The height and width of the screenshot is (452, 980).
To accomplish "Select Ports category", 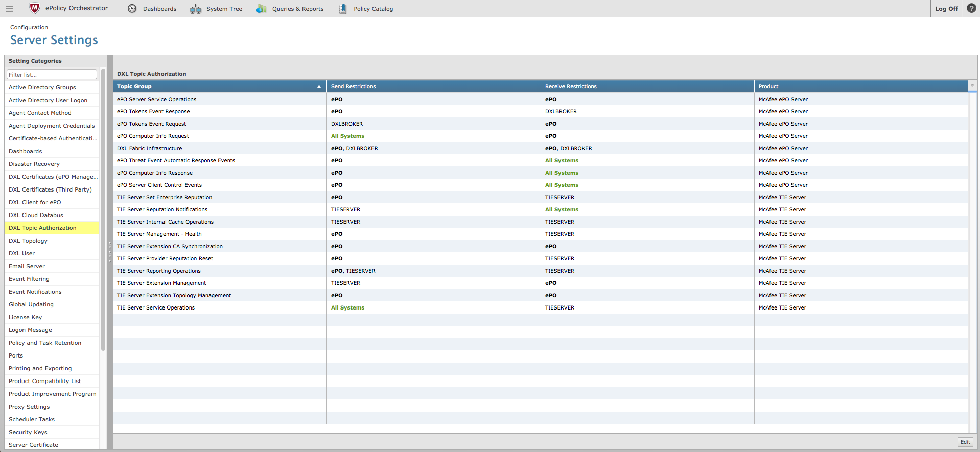I will (52, 355).
